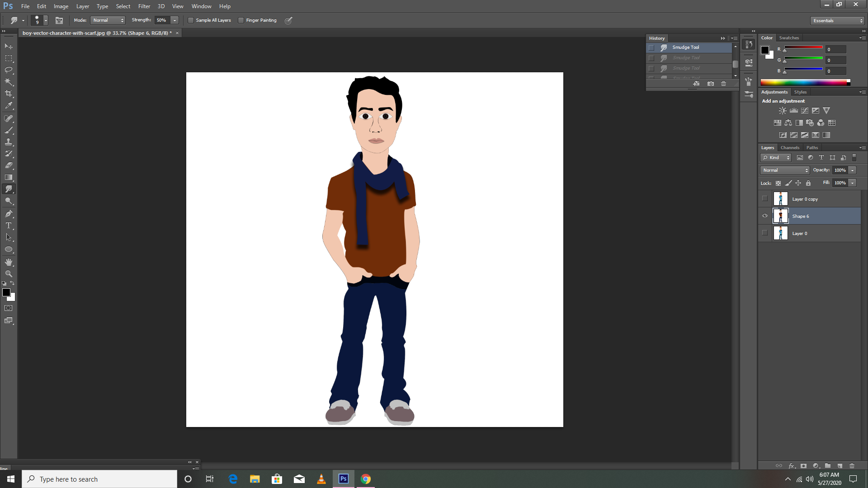Select the Move tool
This screenshot has width=868, height=488.
[9, 47]
